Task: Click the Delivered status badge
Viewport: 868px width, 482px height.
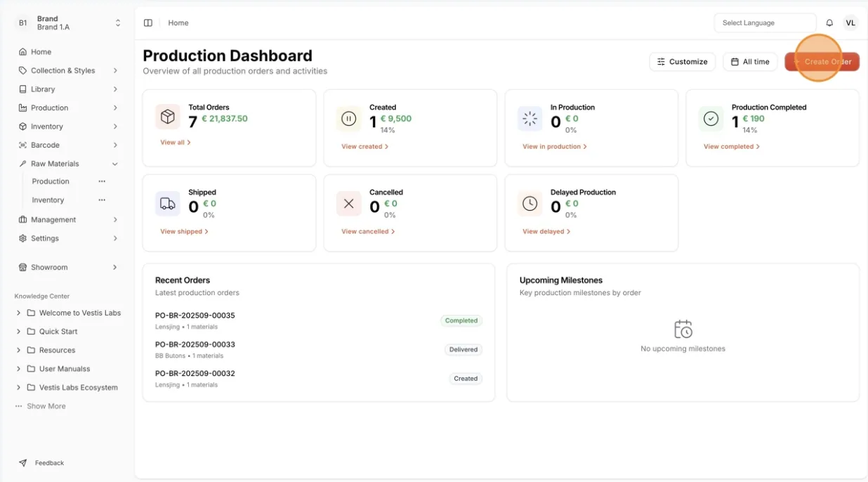Action: [463, 349]
